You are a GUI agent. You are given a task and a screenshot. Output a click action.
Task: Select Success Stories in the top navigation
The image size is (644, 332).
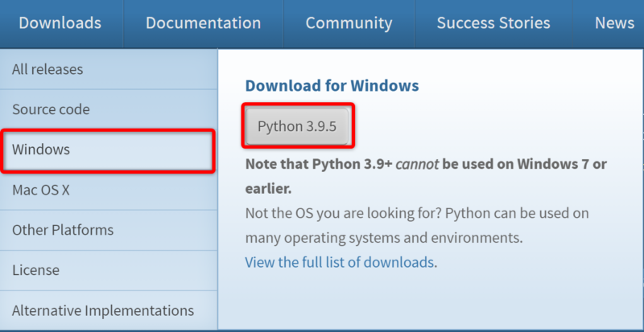tap(493, 23)
